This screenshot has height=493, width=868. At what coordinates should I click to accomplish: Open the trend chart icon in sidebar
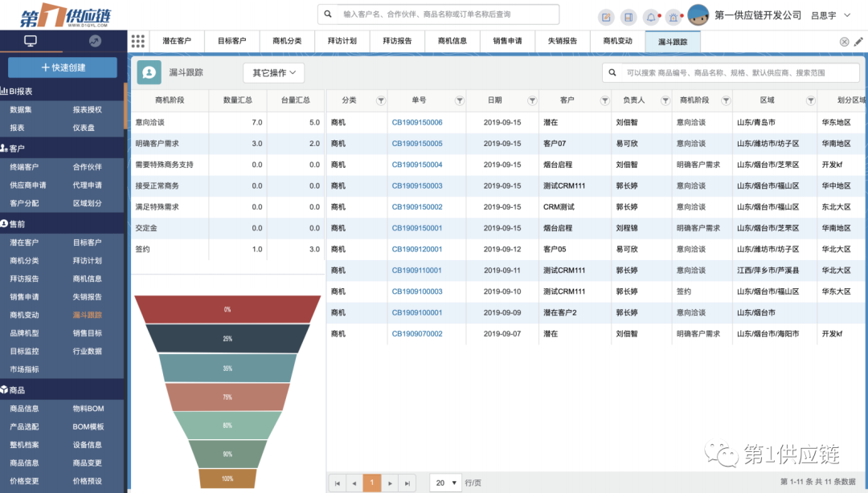click(95, 41)
